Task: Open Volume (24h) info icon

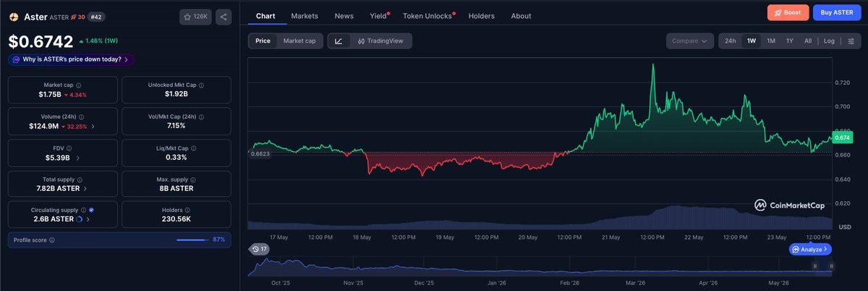Action: [x=82, y=117]
